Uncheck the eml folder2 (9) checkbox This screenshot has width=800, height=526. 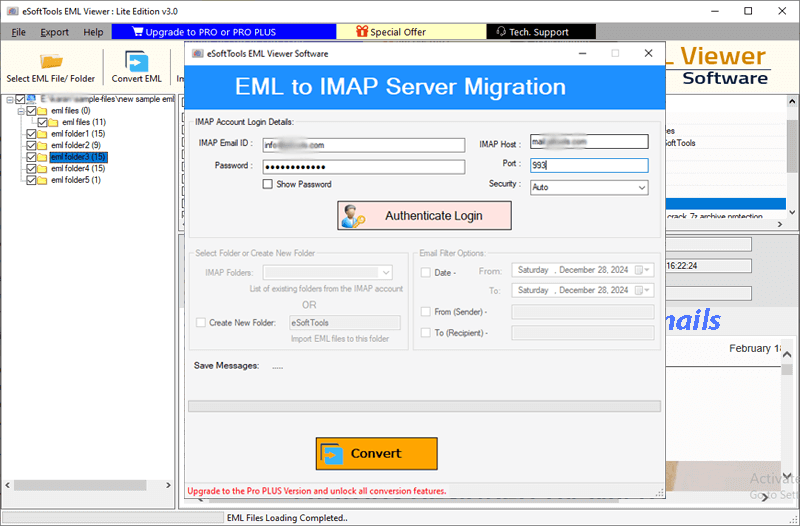(31, 145)
